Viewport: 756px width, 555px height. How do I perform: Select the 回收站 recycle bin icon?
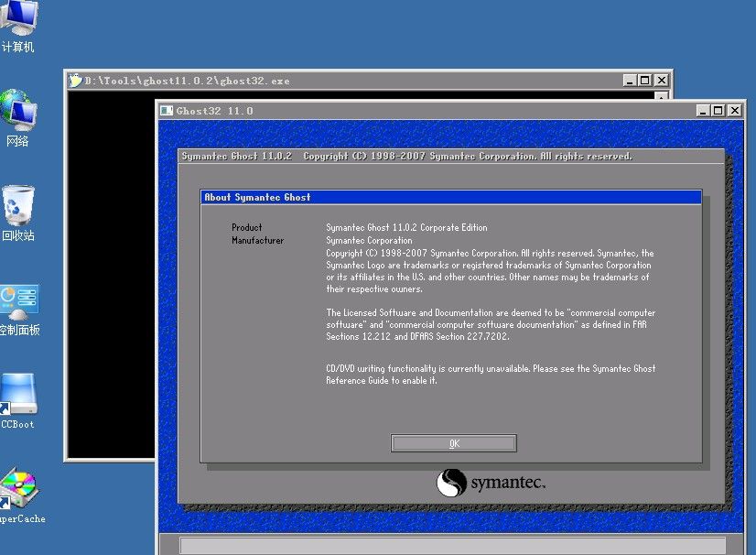point(18,213)
